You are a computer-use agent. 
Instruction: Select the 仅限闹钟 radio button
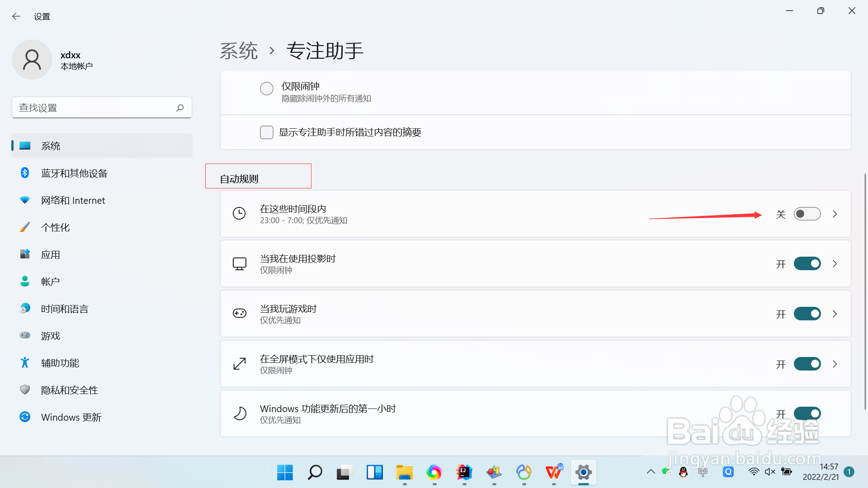[267, 88]
